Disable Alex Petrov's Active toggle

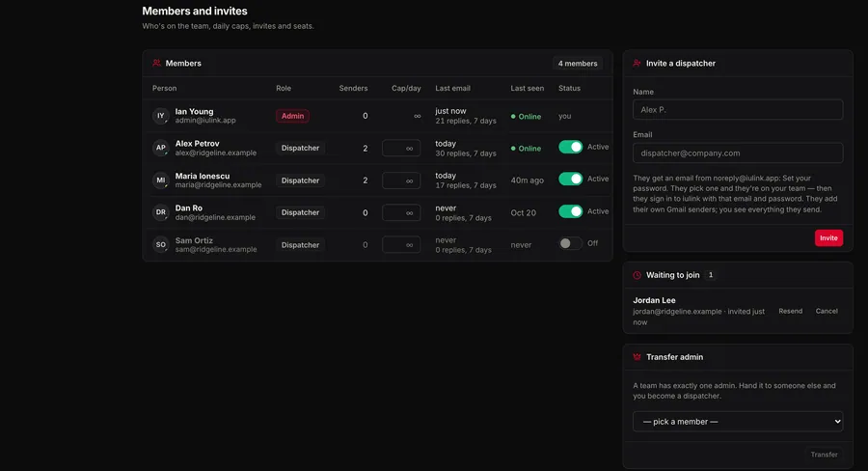[x=570, y=147]
